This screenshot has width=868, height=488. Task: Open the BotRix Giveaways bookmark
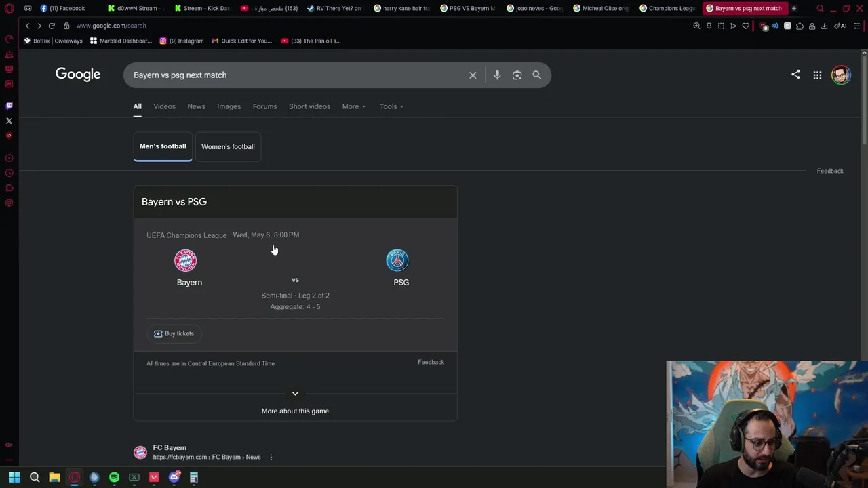click(53, 41)
